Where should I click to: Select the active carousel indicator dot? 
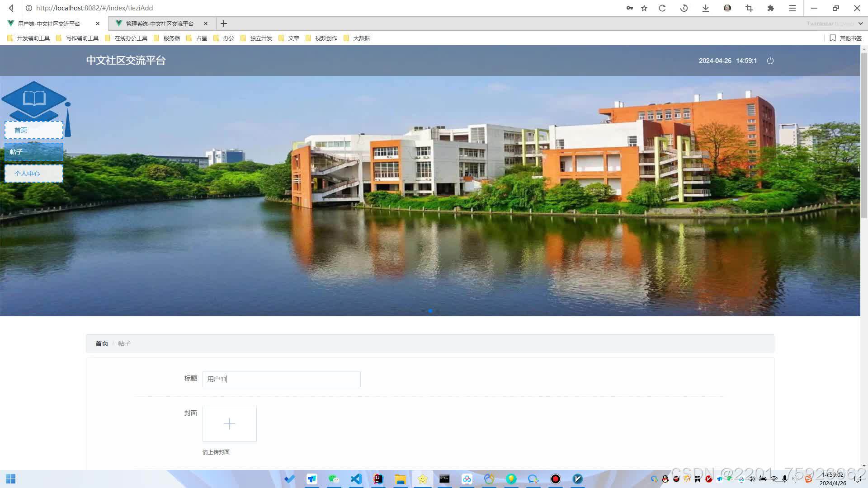point(430,311)
